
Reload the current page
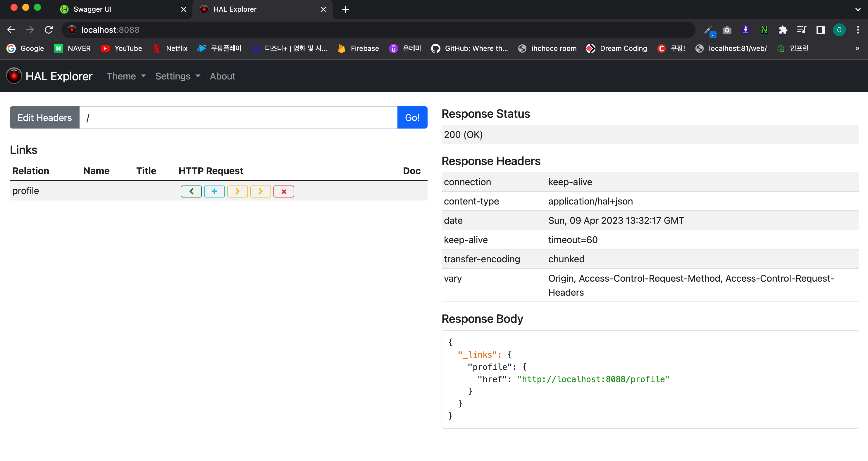49,30
